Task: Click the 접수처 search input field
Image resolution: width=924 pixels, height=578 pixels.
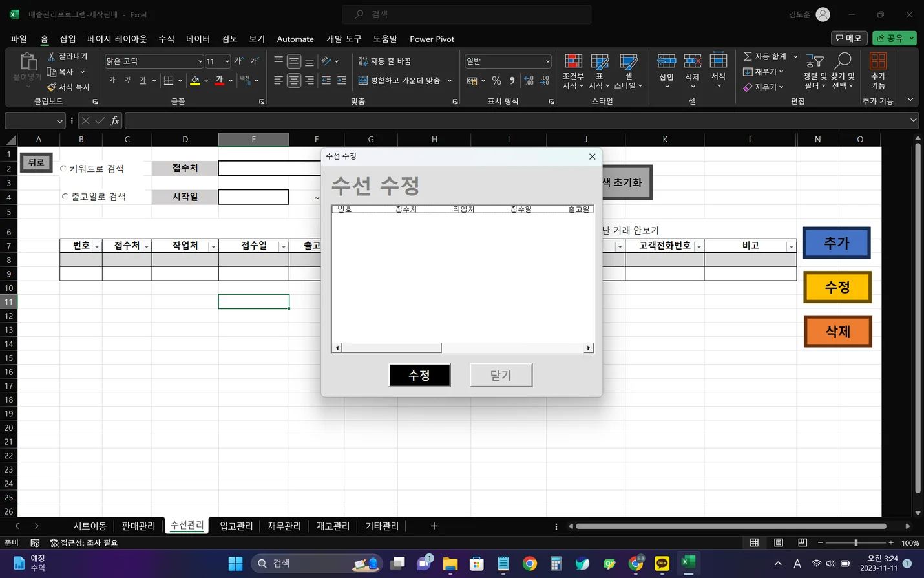Action: (270, 168)
